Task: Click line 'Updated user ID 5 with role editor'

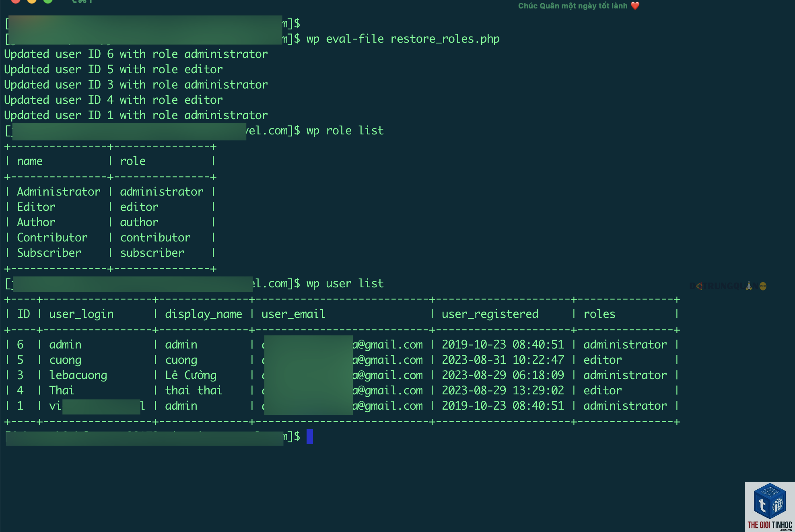Action: coord(113,69)
